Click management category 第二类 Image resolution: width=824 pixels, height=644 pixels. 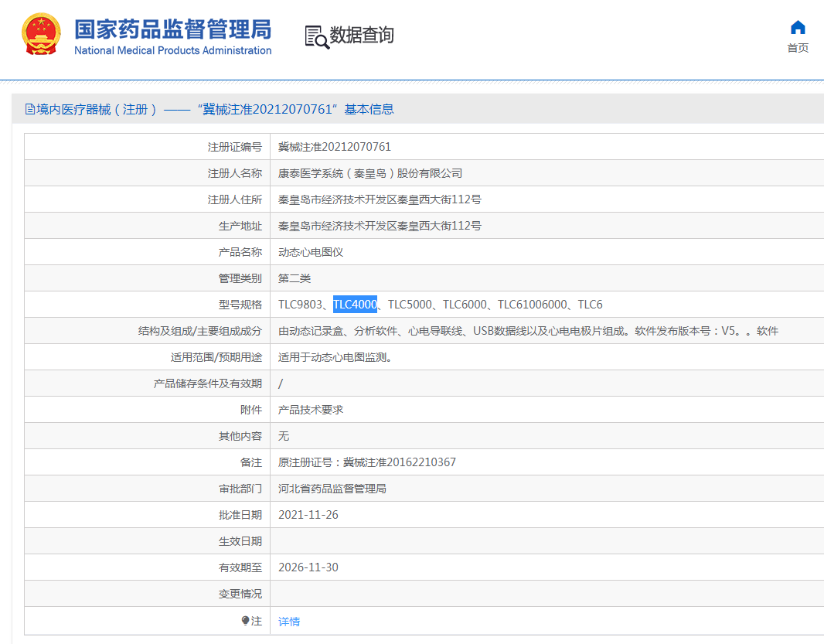point(295,278)
